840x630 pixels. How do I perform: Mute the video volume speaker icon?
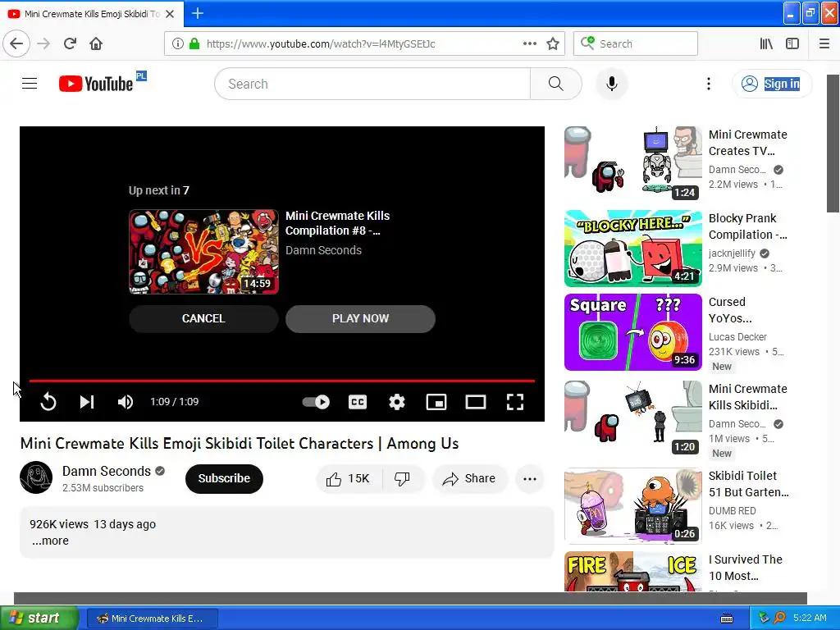(x=126, y=402)
